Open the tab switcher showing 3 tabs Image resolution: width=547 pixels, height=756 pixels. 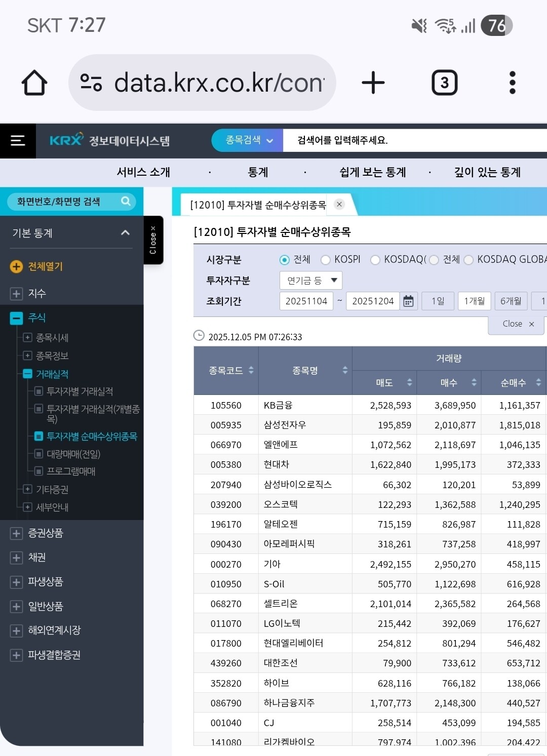pos(444,83)
